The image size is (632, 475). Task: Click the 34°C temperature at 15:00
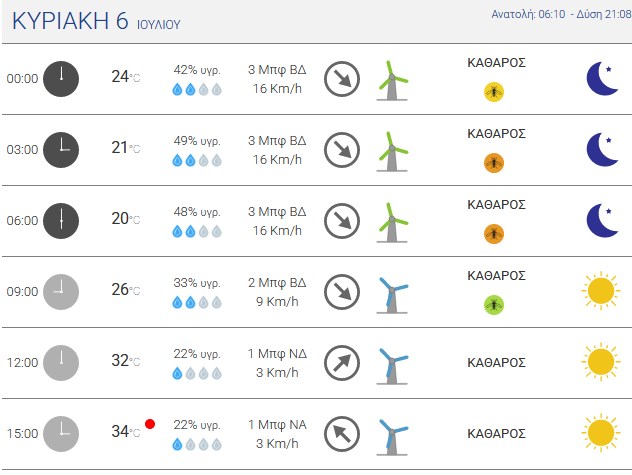click(x=126, y=431)
